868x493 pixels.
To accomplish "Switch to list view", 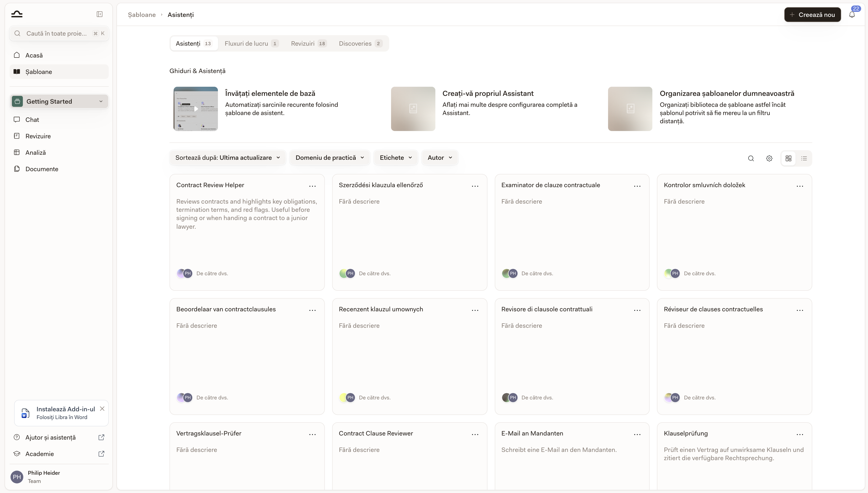I will coord(804,158).
